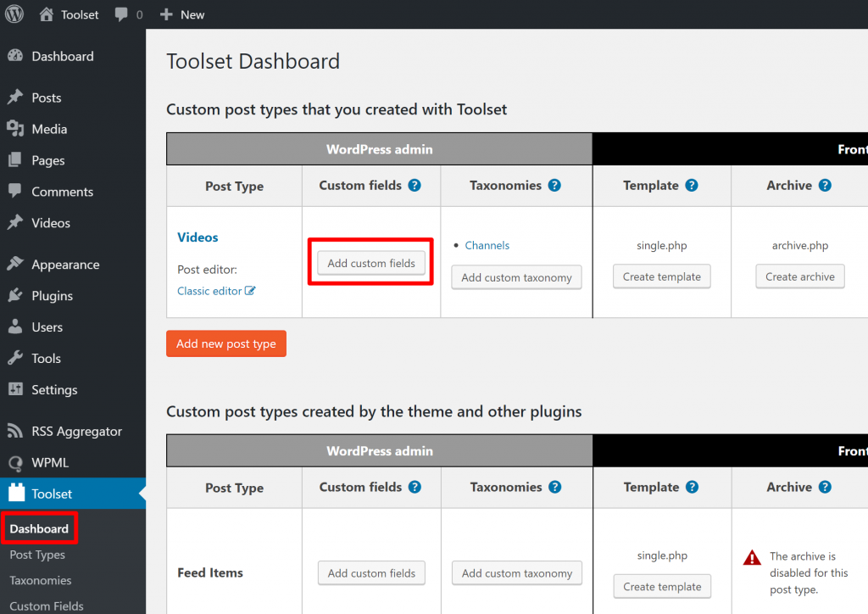The height and width of the screenshot is (614, 868).
Task: Click single.php text in Videos row
Action: [x=661, y=245]
